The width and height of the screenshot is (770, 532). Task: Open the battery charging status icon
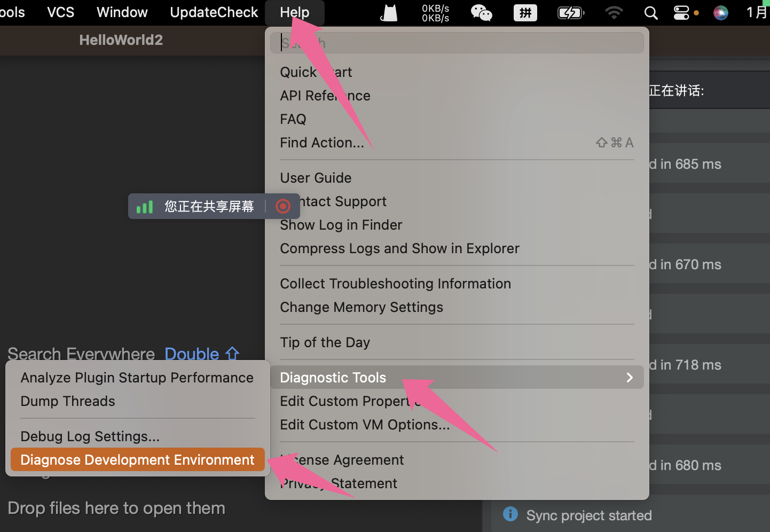pos(571,12)
